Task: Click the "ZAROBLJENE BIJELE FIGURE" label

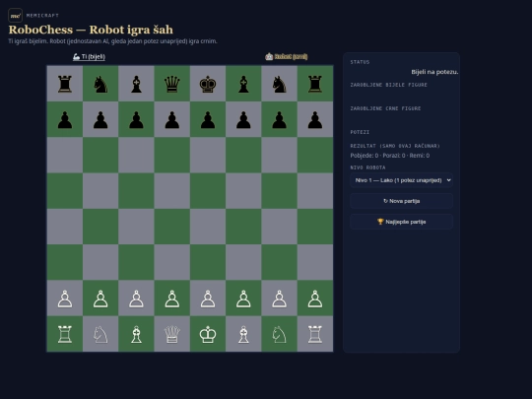Action: coord(389,85)
